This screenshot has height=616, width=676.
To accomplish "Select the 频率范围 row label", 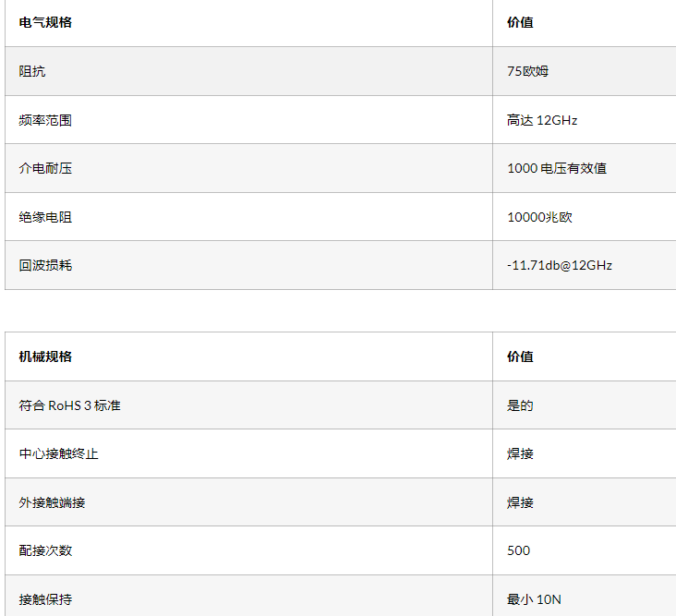I will pyautogui.click(x=45, y=120).
